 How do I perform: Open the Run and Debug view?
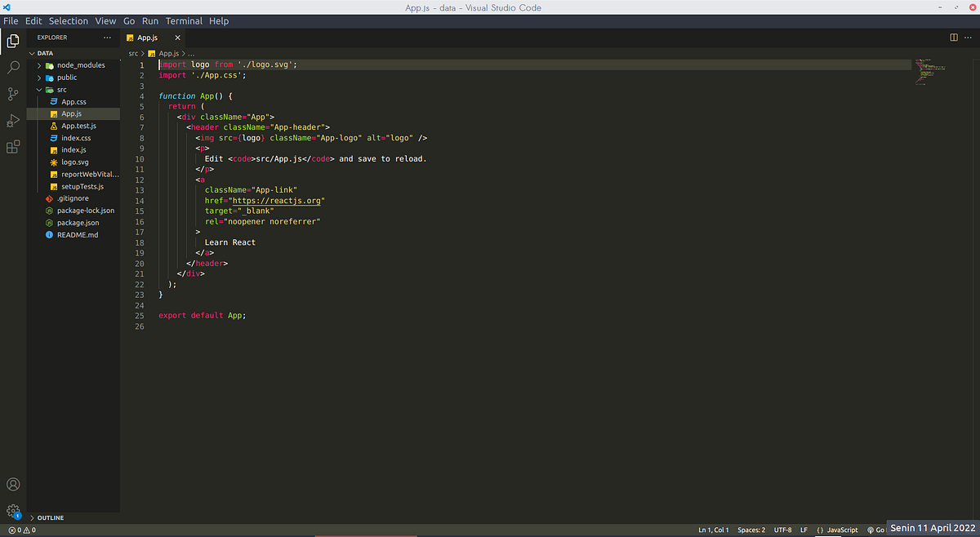pos(13,121)
